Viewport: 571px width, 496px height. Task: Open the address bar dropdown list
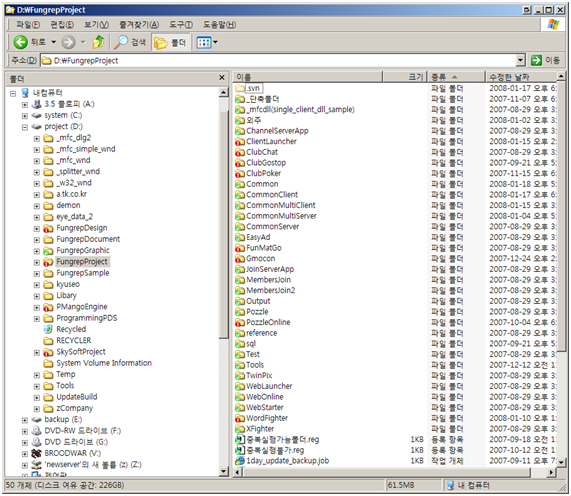(x=521, y=60)
